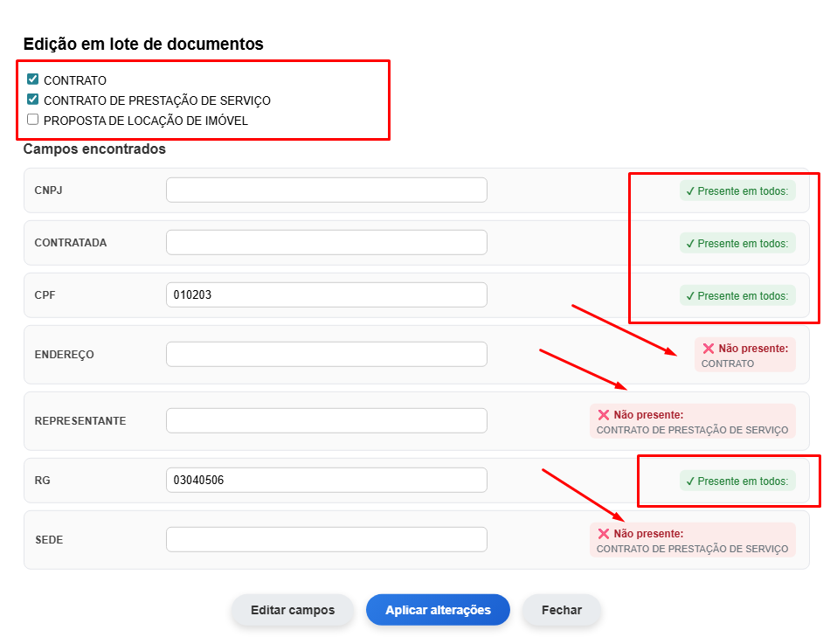Uncheck the CONTRATO checkbox
Viewport: 830px width, 644px height.
(33, 80)
